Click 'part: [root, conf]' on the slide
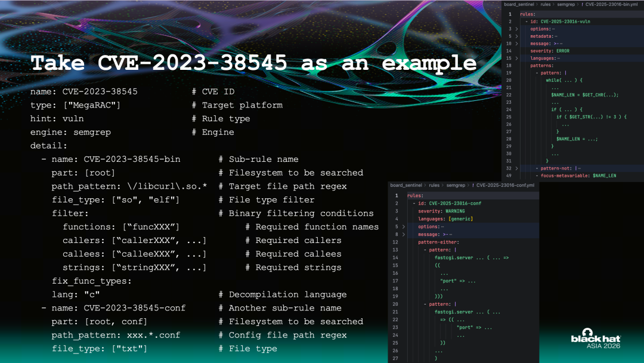This screenshot has height=363, width=644. (x=100, y=322)
